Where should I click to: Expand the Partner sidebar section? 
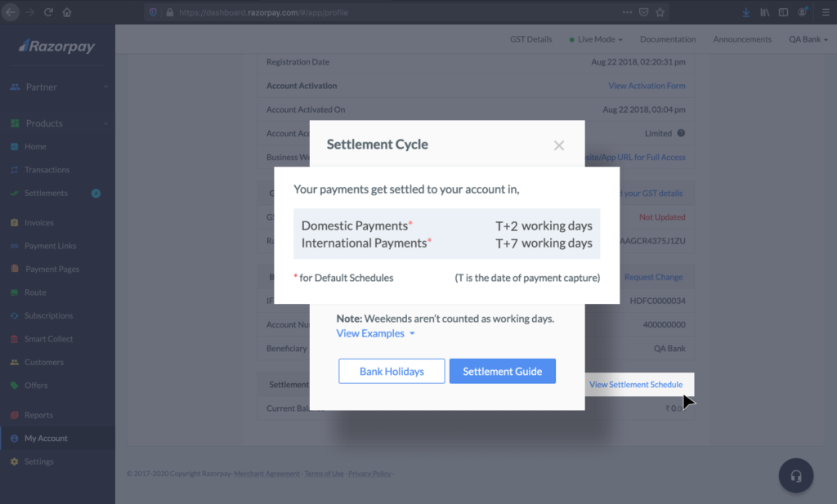[x=58, y=87]
